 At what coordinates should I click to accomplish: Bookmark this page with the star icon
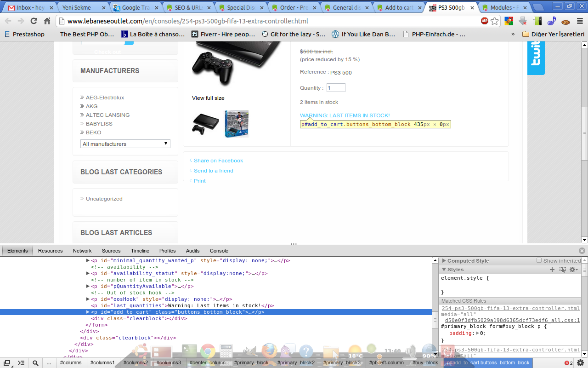pyautogui.click(x=495, y=21)
